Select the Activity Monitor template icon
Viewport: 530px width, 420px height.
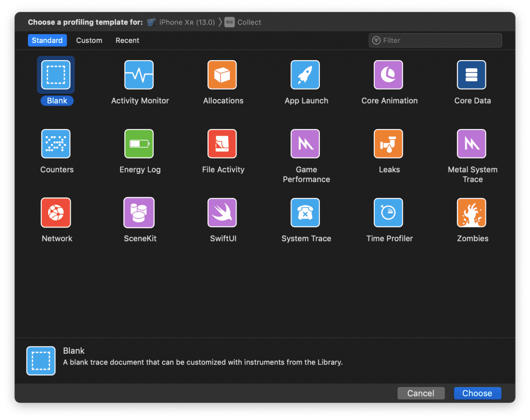point(139,75)
